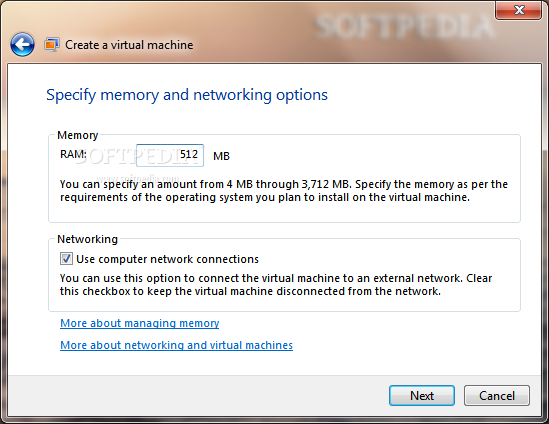Proceed with the Next button
Screen dimensions: 549x424
pyautogui.click(x=422, y=396)
